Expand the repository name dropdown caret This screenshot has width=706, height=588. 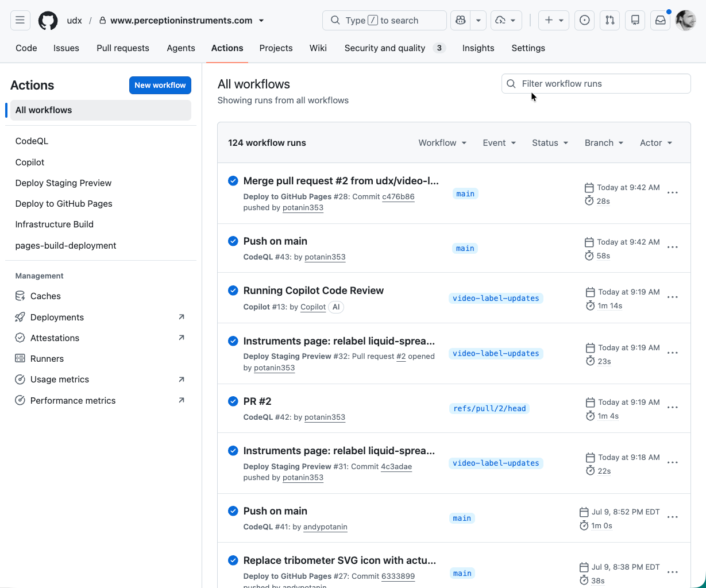click(261, 21)
